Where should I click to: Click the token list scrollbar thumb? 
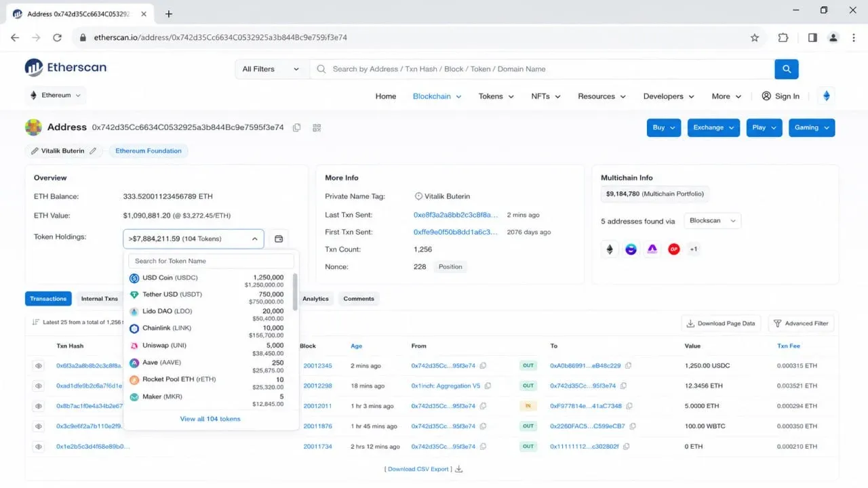pyautogui.click(x=295, y=291)
